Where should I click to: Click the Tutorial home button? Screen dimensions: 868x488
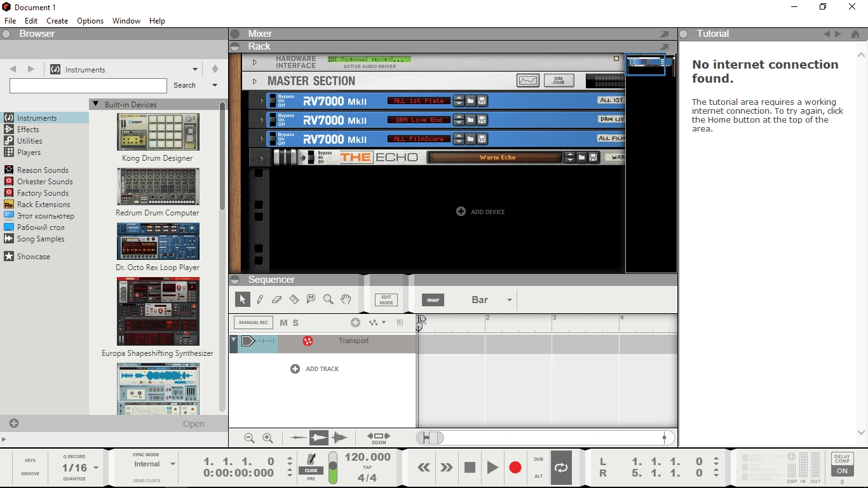(x=856, y=34)
